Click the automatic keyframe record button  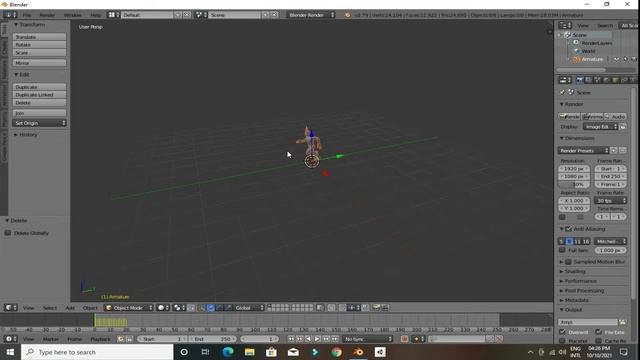[404, 339]
